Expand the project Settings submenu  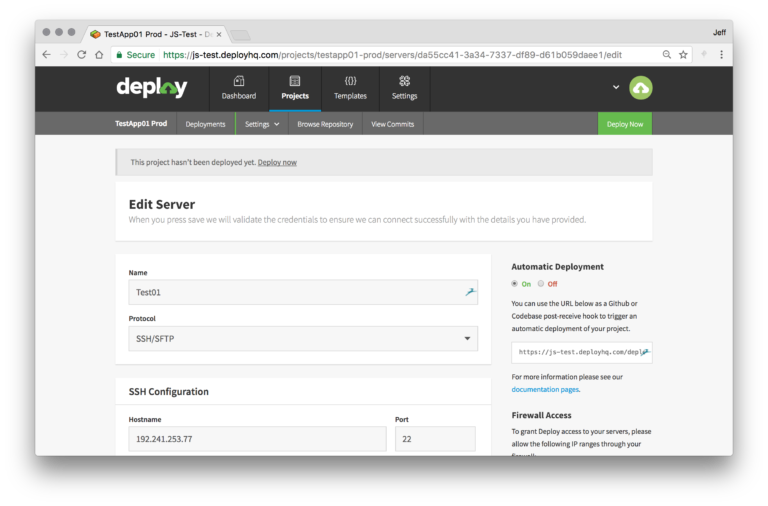262,124
